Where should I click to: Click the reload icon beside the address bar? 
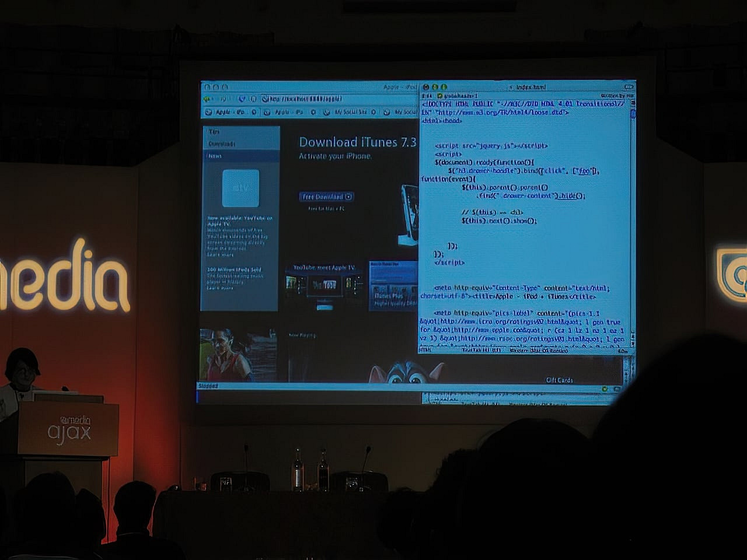pos(242,99)
